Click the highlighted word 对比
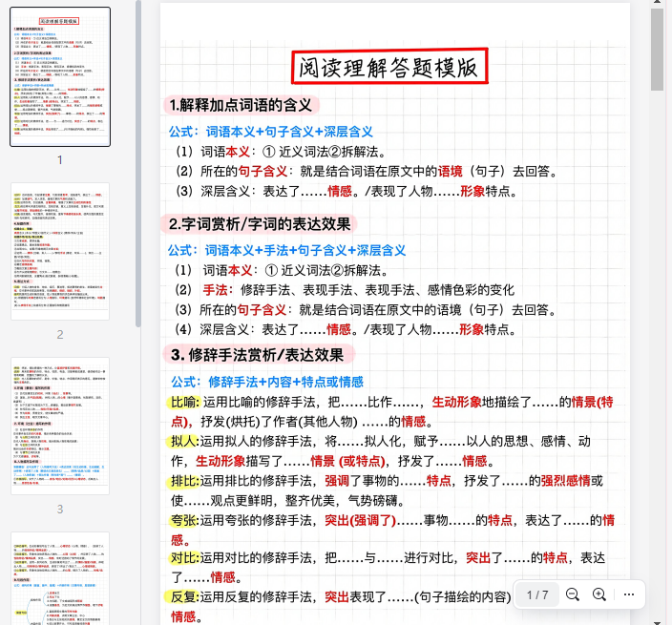The image size is (672, 625). [183, 558]
